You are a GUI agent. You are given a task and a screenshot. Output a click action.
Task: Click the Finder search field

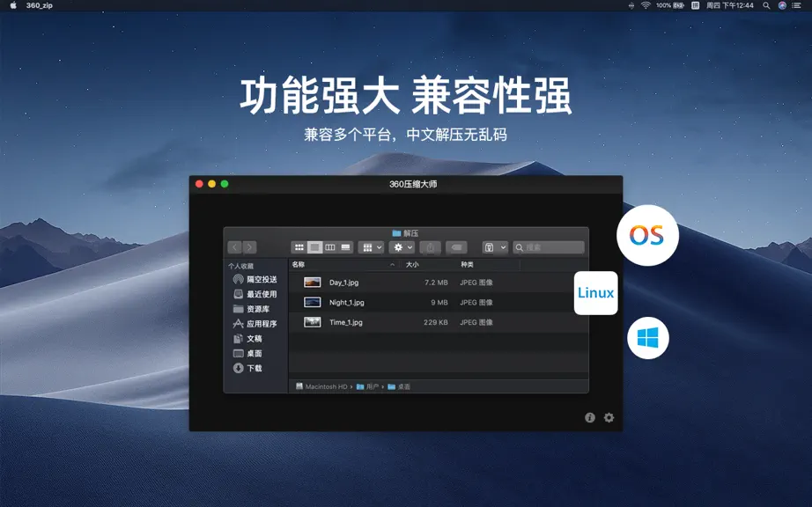(x=549, y=247)
